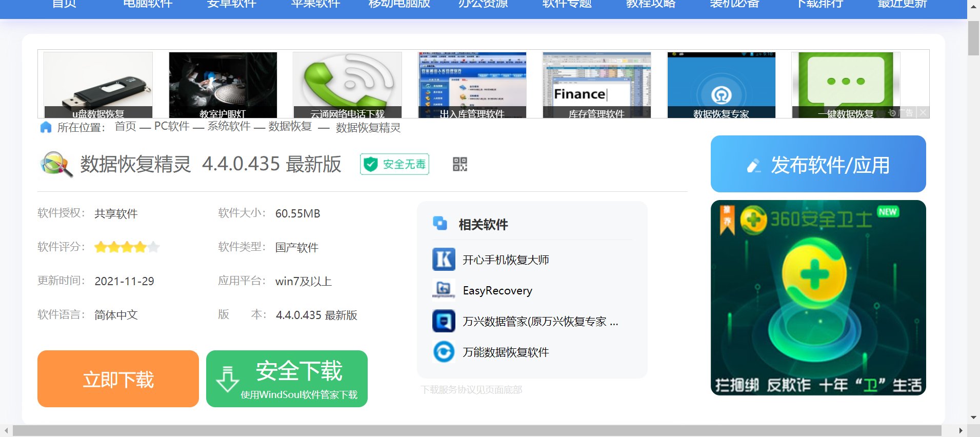The width and height of the screenshot is (980, 437).
Task: Open the 下载排行 navigation item
Action: pos(818,4)
